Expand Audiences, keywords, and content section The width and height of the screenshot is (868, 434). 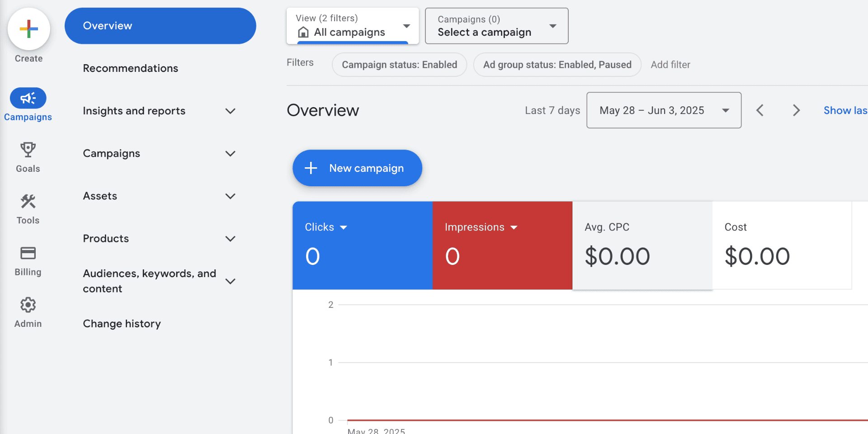coord(230,281)
